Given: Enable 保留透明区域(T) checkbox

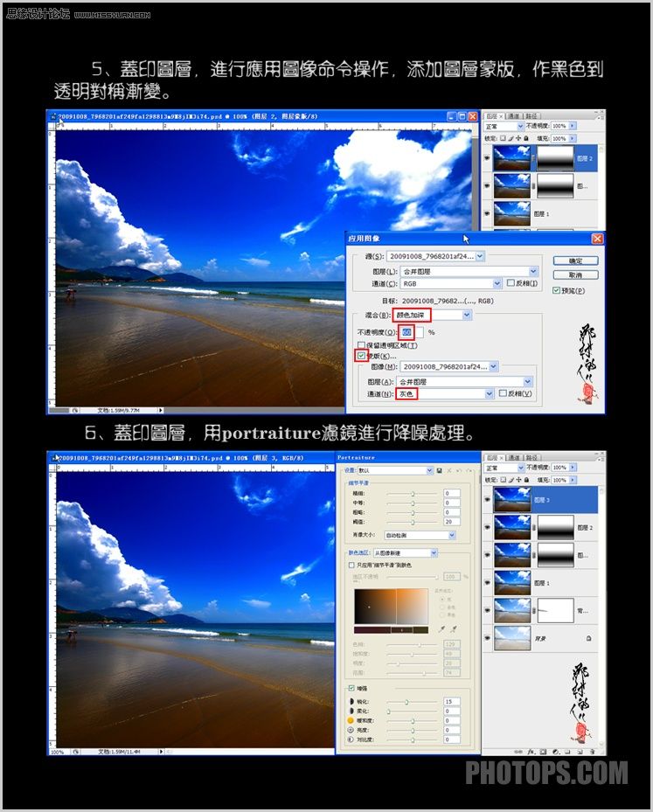Looking at the screenshot, I should tap(361, 345).
